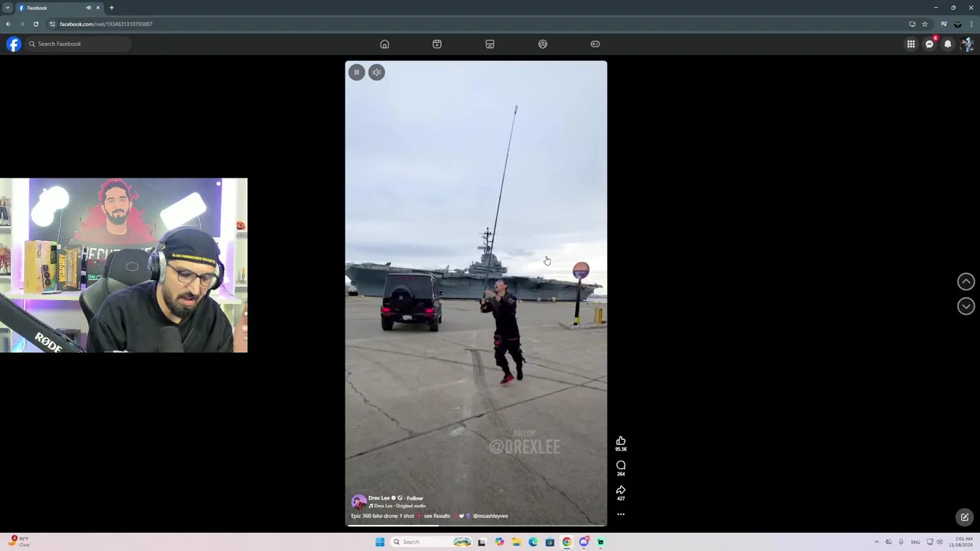Open the Drex Lee Original audio link
Viewport: 980px width, 551px height.
coord(397,506)
